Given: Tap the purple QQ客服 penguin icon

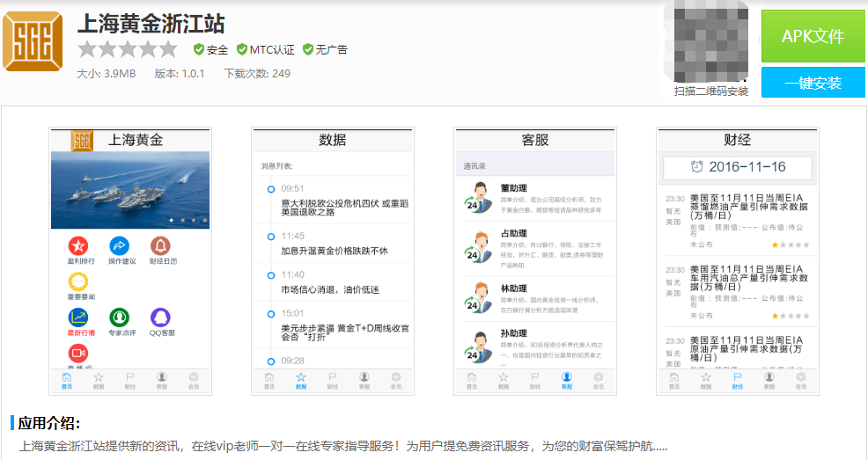Looking at the screenshot, I should coord(160,318).
